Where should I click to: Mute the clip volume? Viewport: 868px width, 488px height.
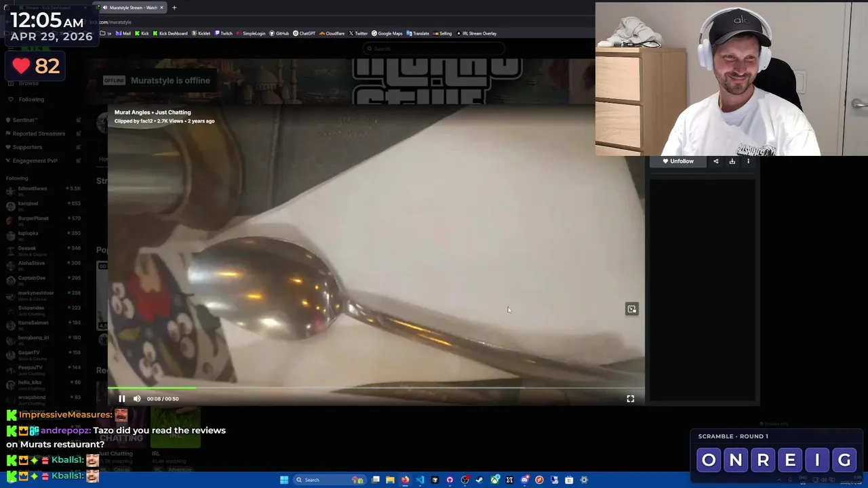pyautogui.click(x=137, y=399)
